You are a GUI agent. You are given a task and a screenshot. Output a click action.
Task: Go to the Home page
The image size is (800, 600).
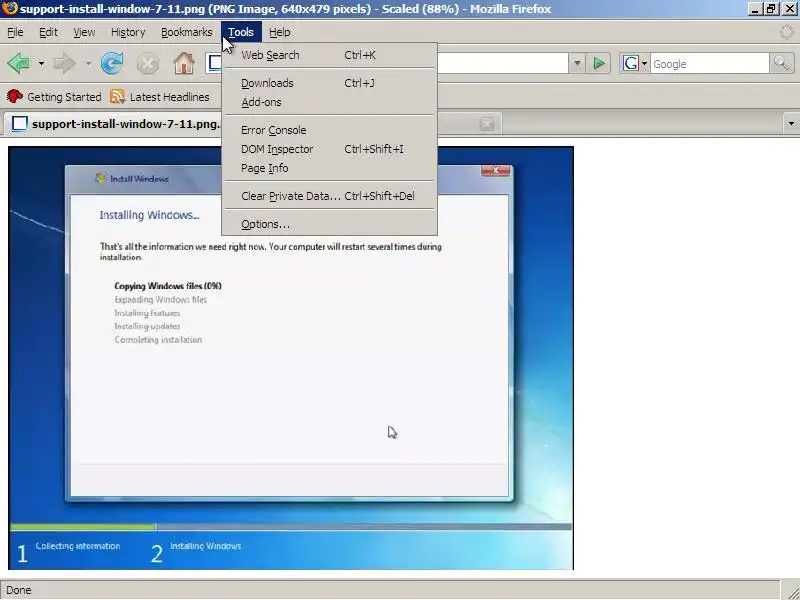click(x=184, y=63)
